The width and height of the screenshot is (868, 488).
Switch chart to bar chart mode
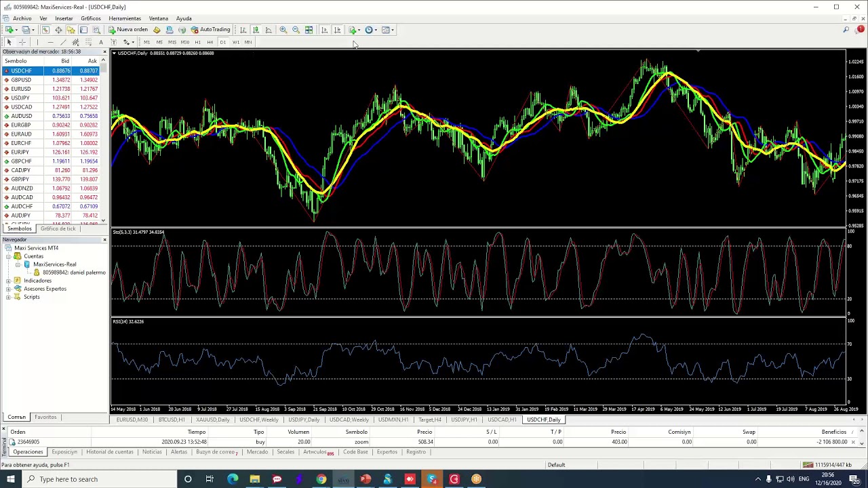click(x=243, y=30)
